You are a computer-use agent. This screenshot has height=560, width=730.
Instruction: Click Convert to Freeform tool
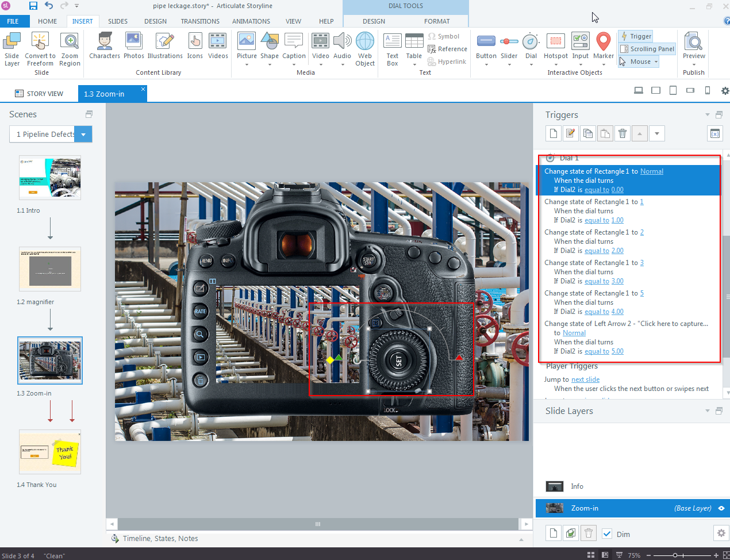tap(40, 49)
